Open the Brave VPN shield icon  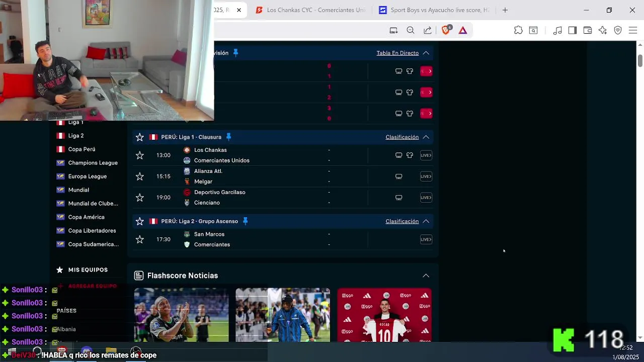(618, 31)
